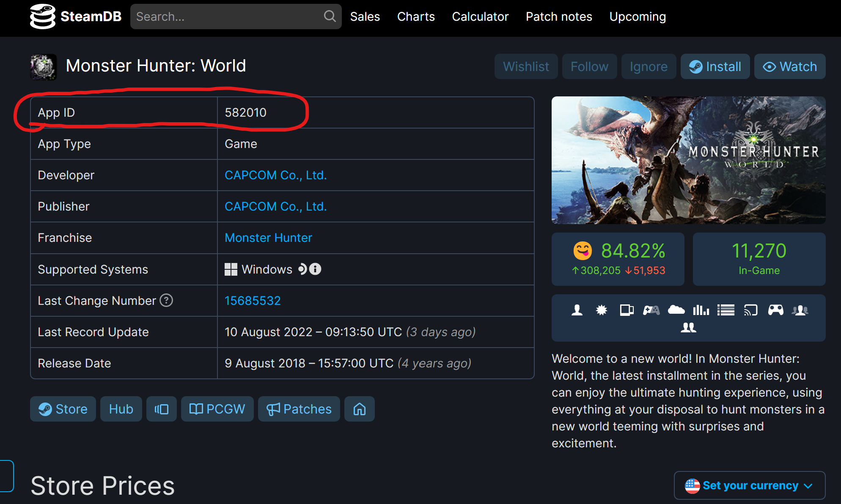The width and height of the screenshot is (841, 504).
Task: Click the partial controller support icon
Action: (651, 310)
